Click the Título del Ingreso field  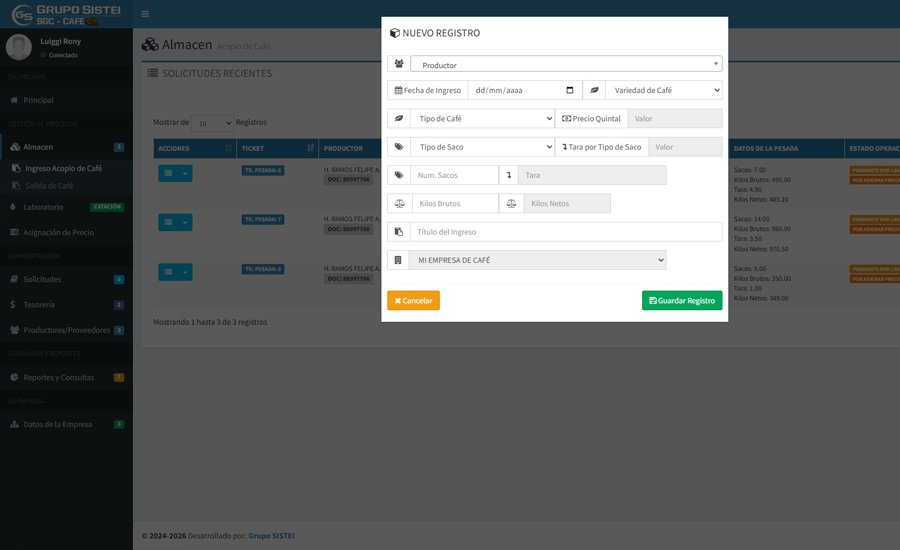(565, 232)
